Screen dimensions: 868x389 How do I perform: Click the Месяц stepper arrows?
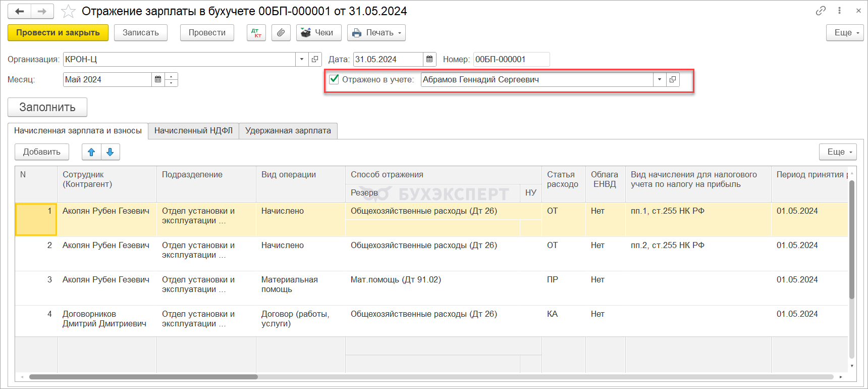(172, 79)
